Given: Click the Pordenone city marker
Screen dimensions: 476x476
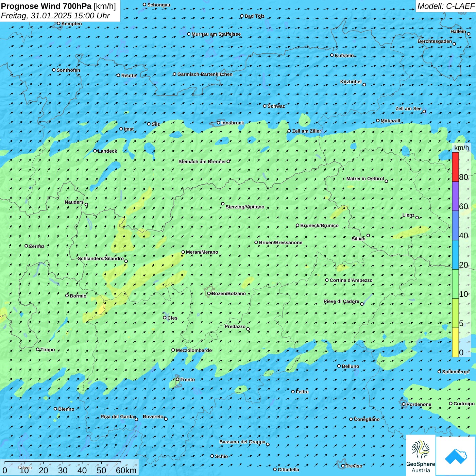Looking at the screenshot, I should 404,404.
